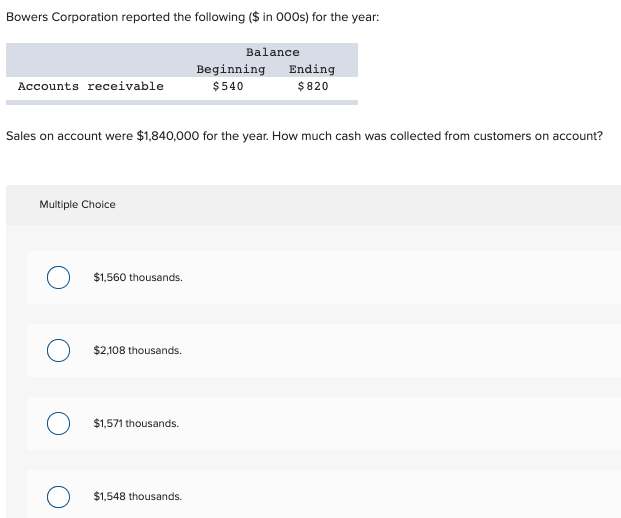Click the Balance table header
Viewport: 621px width, 518px height.
[x=272, y=52]
